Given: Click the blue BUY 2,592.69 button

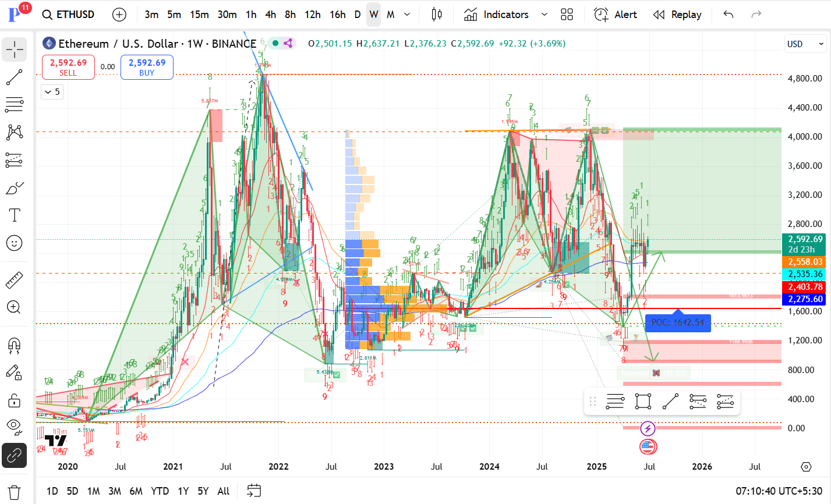Looking at the screenshot, I should (147, 67).
